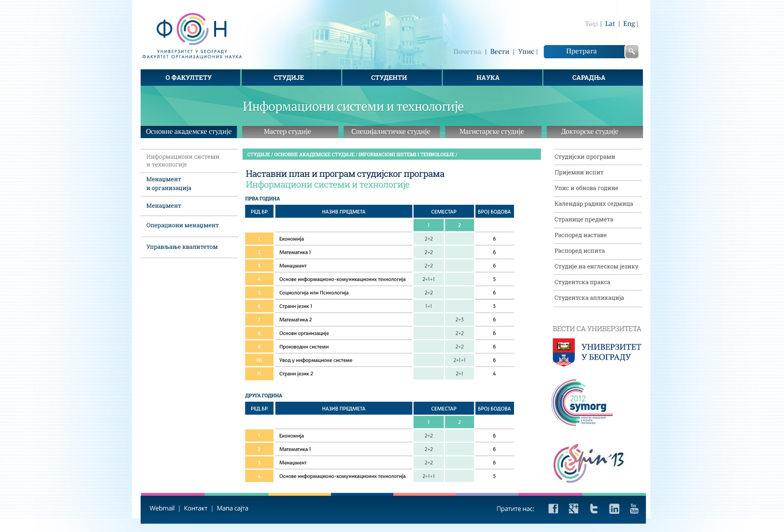
Task: Open Менаџмент и организација sidebar link
Action: pyautogui.click(x=169, y=184)
